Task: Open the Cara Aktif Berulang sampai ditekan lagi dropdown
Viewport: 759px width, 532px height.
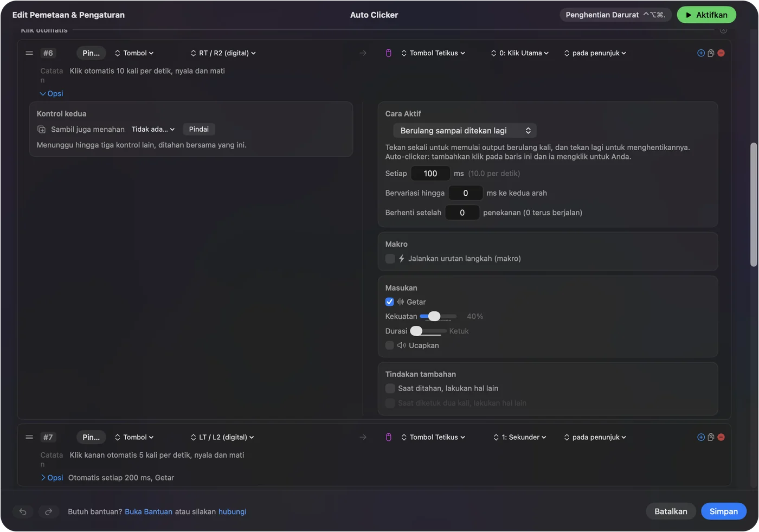Action: 465,131
